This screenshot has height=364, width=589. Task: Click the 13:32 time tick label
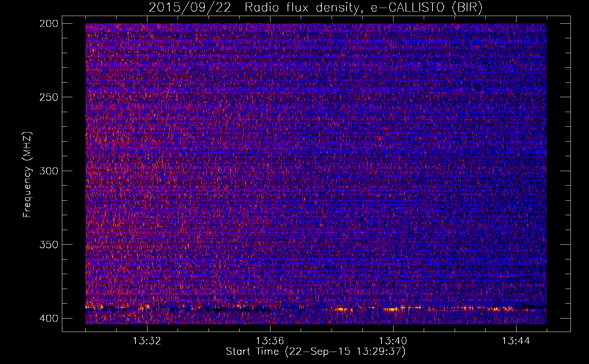tap(147, 341)
